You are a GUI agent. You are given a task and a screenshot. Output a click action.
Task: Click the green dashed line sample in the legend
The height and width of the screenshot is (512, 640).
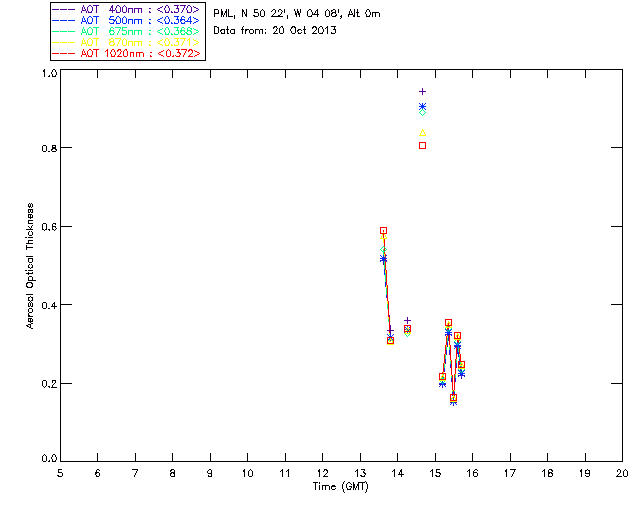(x=64, y=31)
